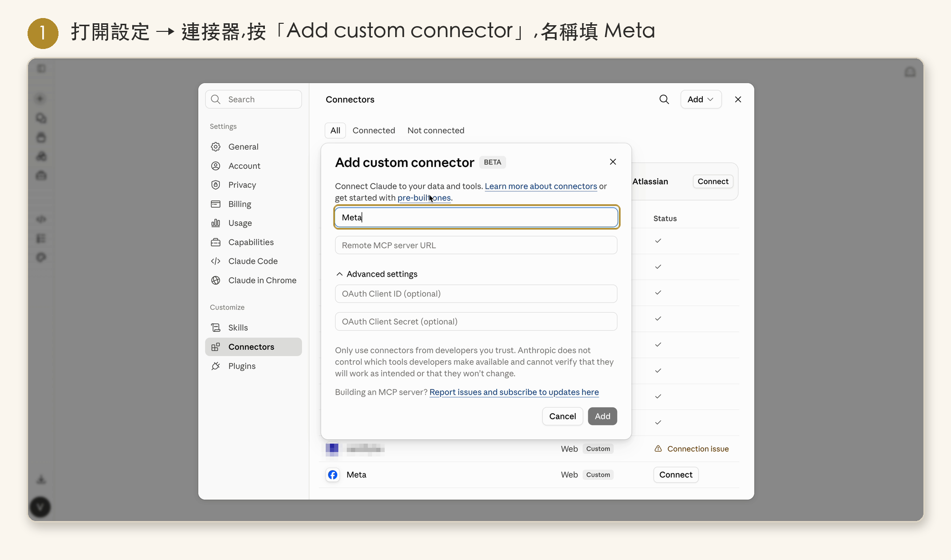This screenshot has width=951, height=560.
Task: Click the Meta connector name in the list
Action: point(356,475)
